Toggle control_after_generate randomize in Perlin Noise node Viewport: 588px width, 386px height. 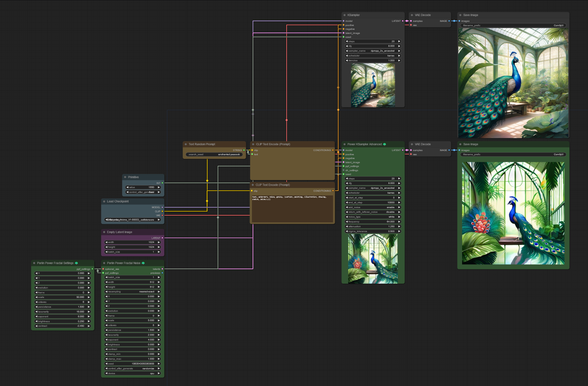coord(132,369)
